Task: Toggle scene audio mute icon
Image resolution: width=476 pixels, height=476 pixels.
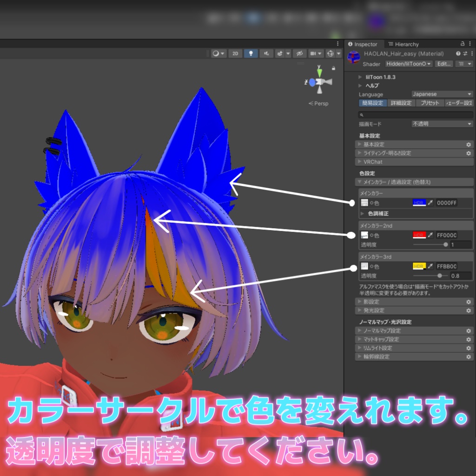Action: [x=265, y=53]
